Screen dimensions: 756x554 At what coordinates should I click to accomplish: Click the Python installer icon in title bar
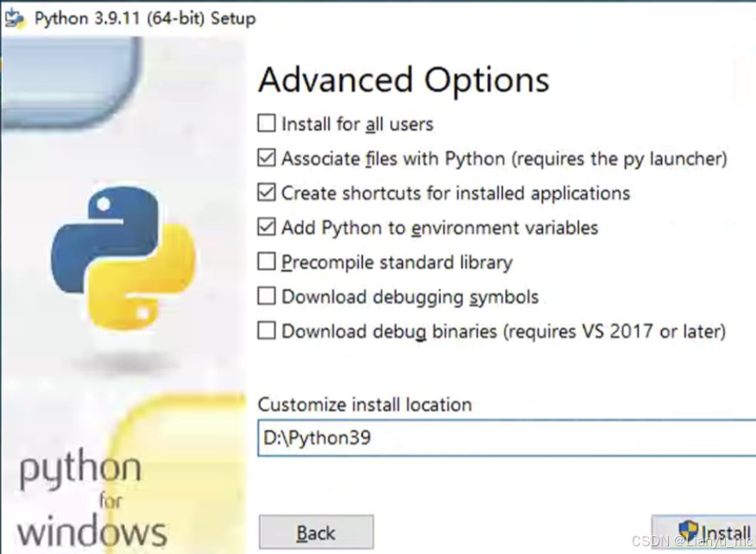pos(15,18)
